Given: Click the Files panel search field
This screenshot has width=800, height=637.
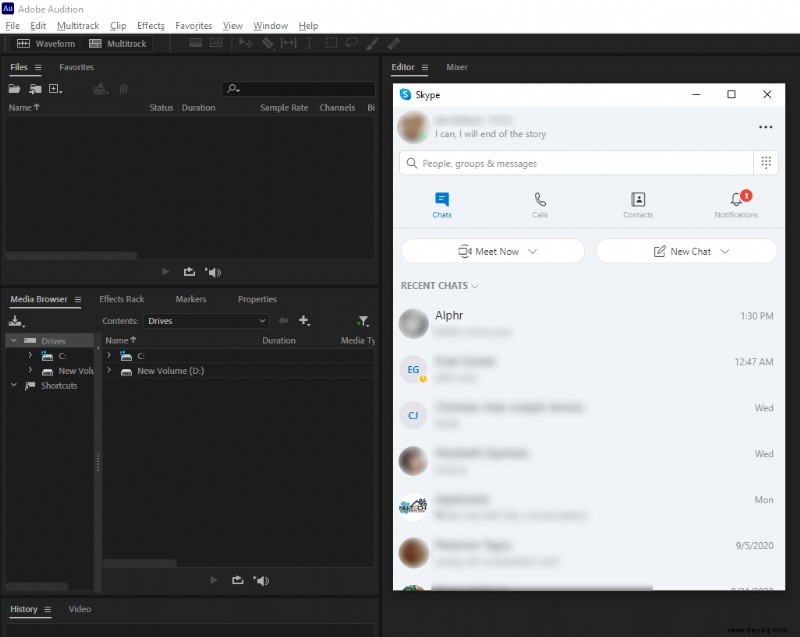Looking at the screenshot, I should pyautogui.click(x=299, y=89).
